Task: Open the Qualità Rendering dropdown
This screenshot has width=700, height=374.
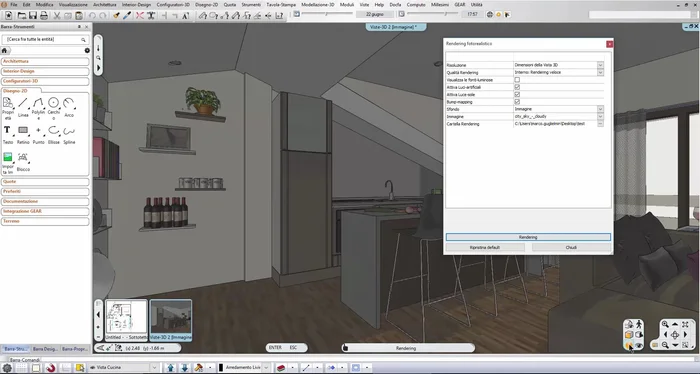Action: [600, 72]
